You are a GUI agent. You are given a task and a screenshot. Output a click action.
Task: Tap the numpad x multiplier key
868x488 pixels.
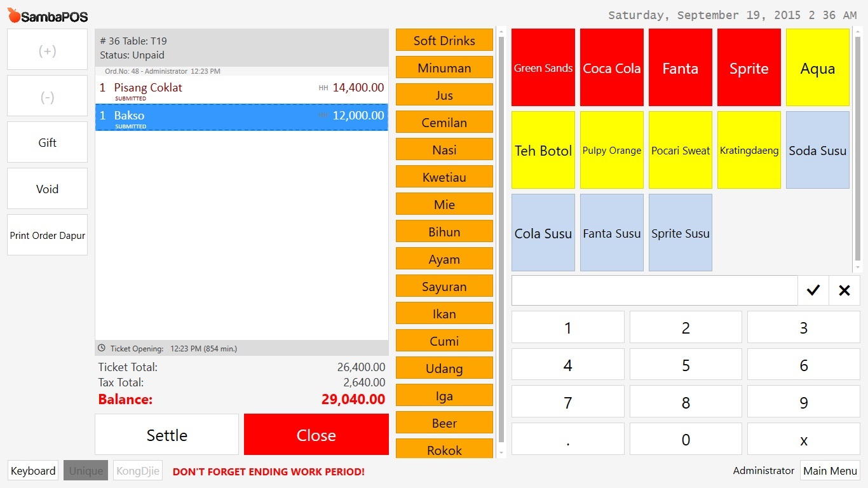pos(804,439)
